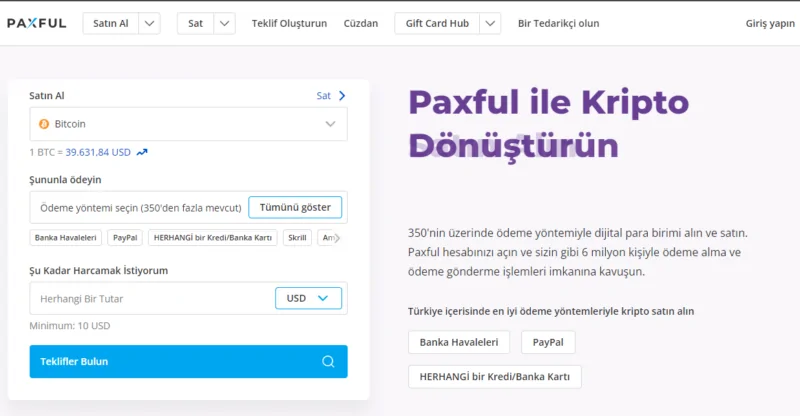
Task: Open Gift Card Hub
Action: (x=437, y=23)
